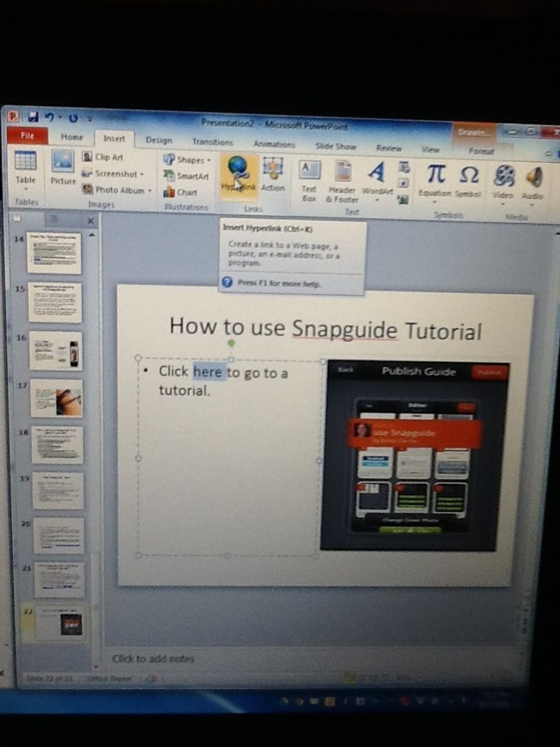This screenshot has height=747, width=560.
Task: Insert Clip Art
Action: (x=102, y=157)
